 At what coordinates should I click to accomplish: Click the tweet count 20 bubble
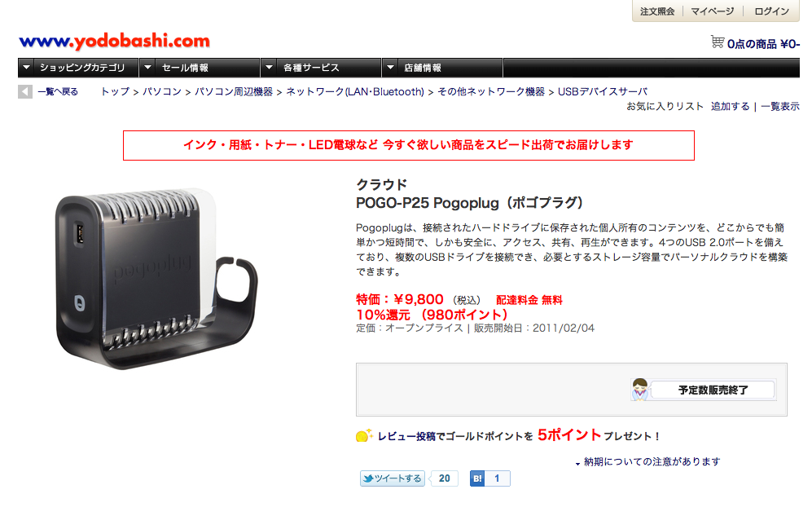[x=445, y=478]
